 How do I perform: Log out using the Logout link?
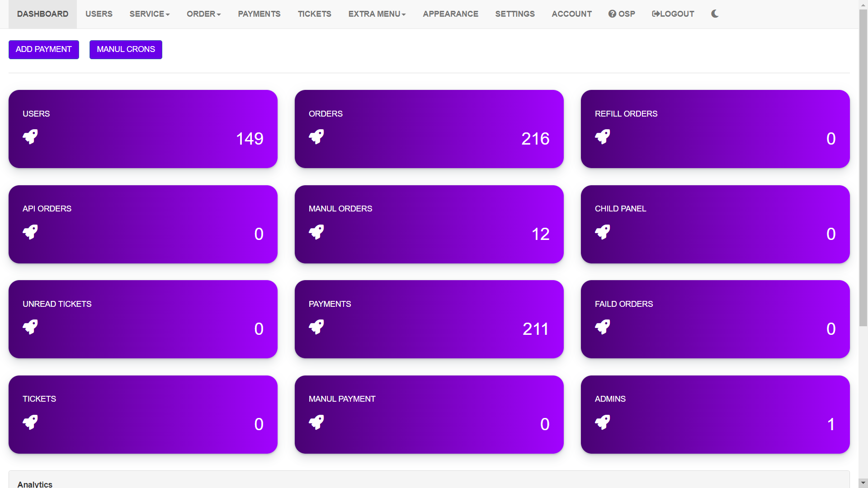673,14
